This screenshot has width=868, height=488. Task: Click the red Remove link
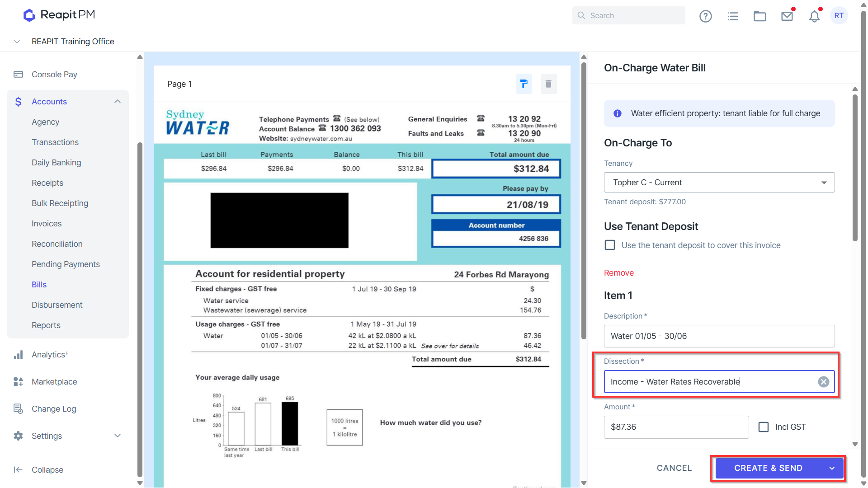[619, 273]
